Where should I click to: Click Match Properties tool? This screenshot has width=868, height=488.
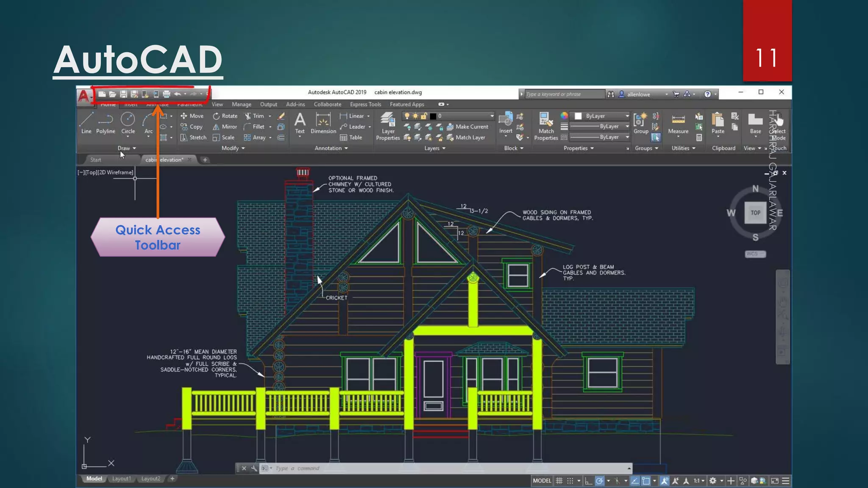(546, 126)
